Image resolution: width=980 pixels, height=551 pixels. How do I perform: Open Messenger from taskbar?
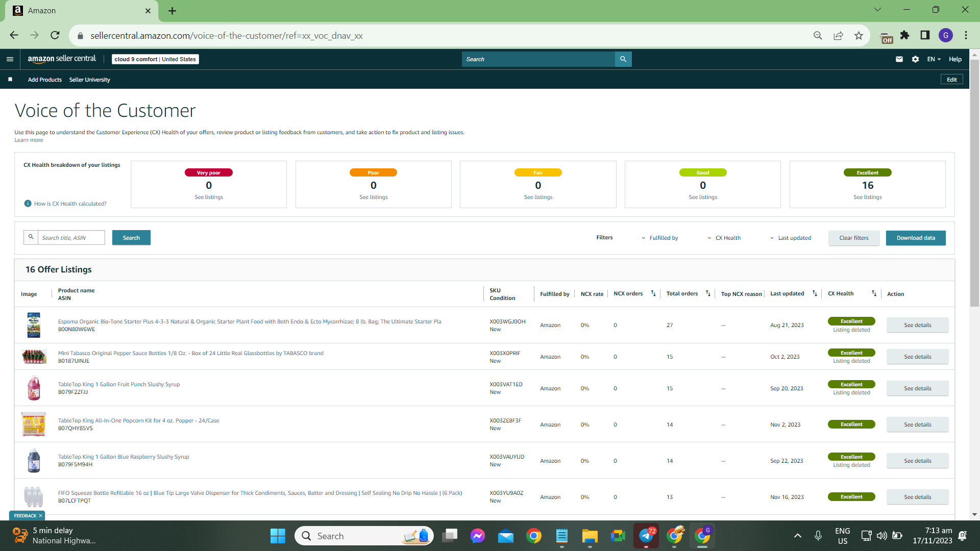(478, 536)
